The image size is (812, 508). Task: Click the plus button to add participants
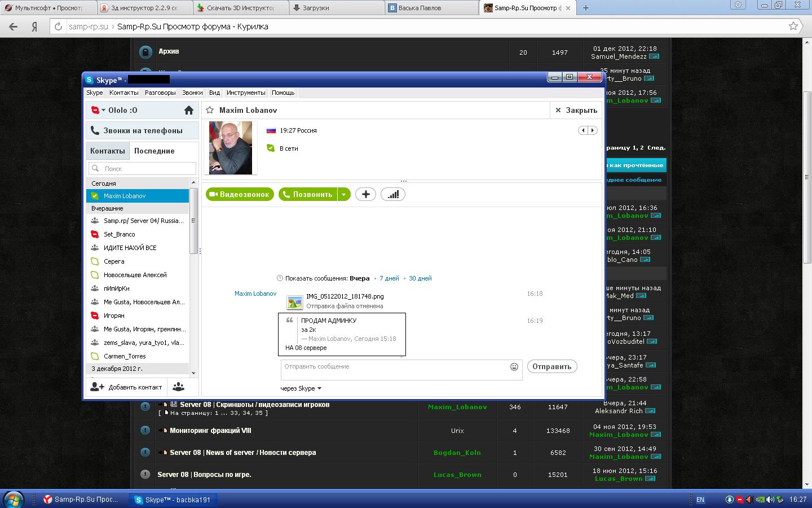[x=365, y=194]
